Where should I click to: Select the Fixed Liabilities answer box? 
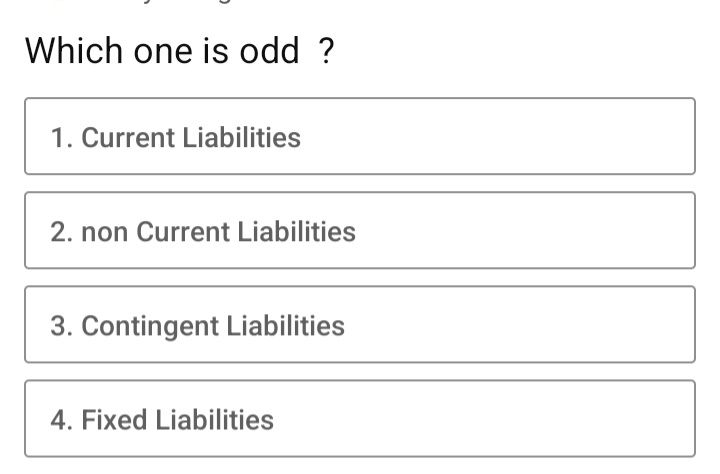click(360, 418)
